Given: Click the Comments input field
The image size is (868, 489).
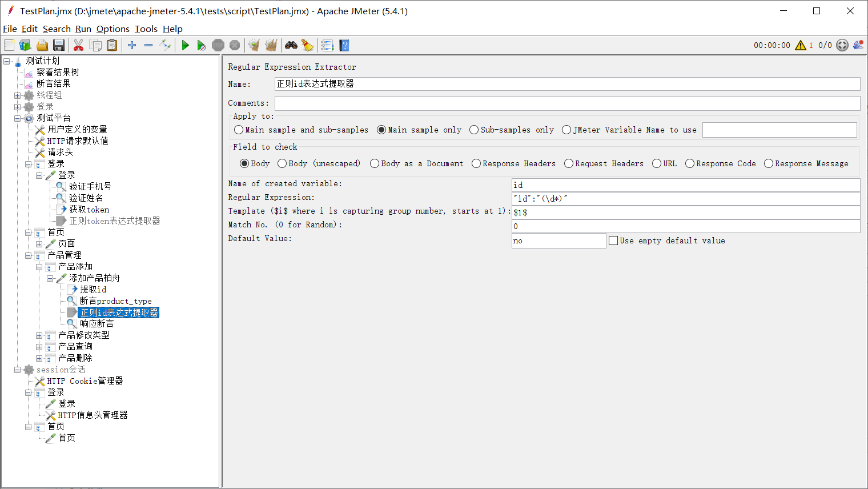Looking at the screenshot, I should [567, 103].
